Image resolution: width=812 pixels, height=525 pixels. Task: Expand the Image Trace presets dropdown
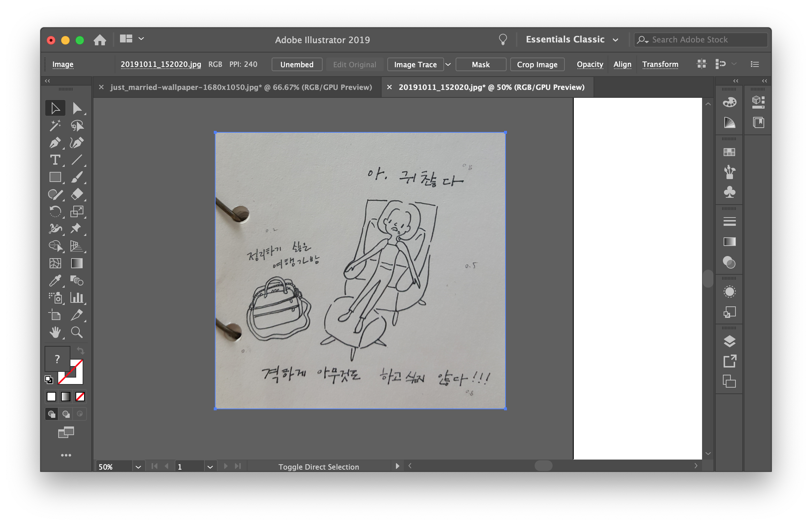[448, 65]
